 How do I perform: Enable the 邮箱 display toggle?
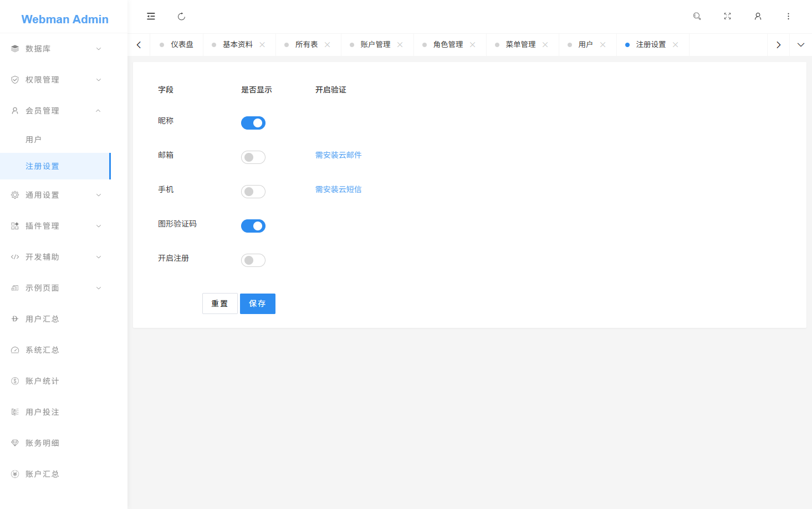click(x=253, y=157)
